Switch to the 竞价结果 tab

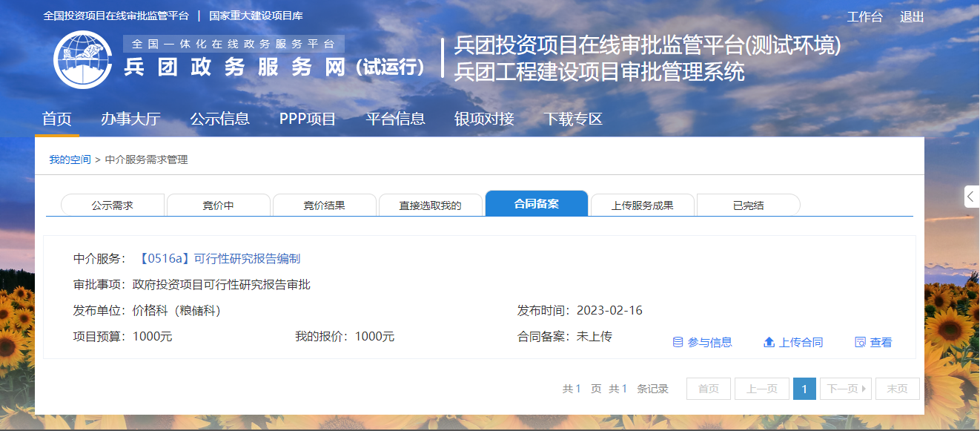324,205
